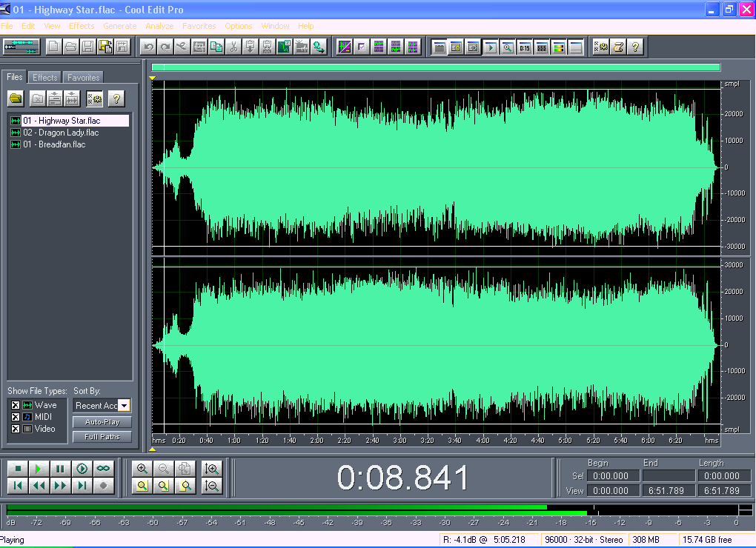Viewport: 756px width, 548px height.
Task: Open the Effects menu
Action: pyautogui.click(x=82, y=26)
